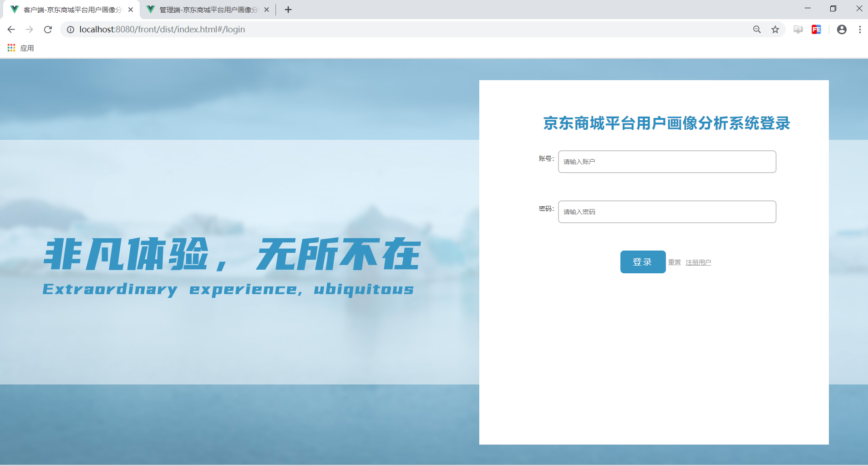Open a new browser tab

288,10
